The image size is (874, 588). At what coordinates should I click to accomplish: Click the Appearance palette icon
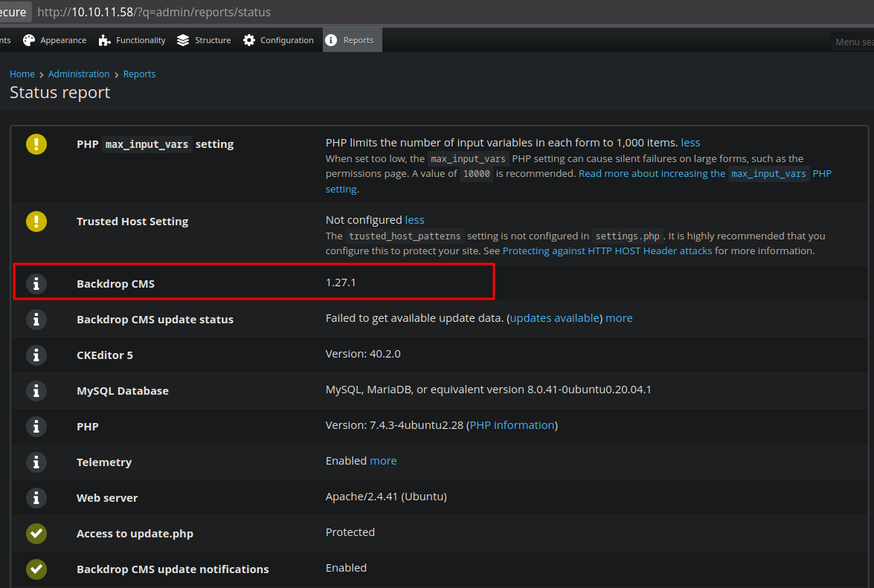click(29, 40)
